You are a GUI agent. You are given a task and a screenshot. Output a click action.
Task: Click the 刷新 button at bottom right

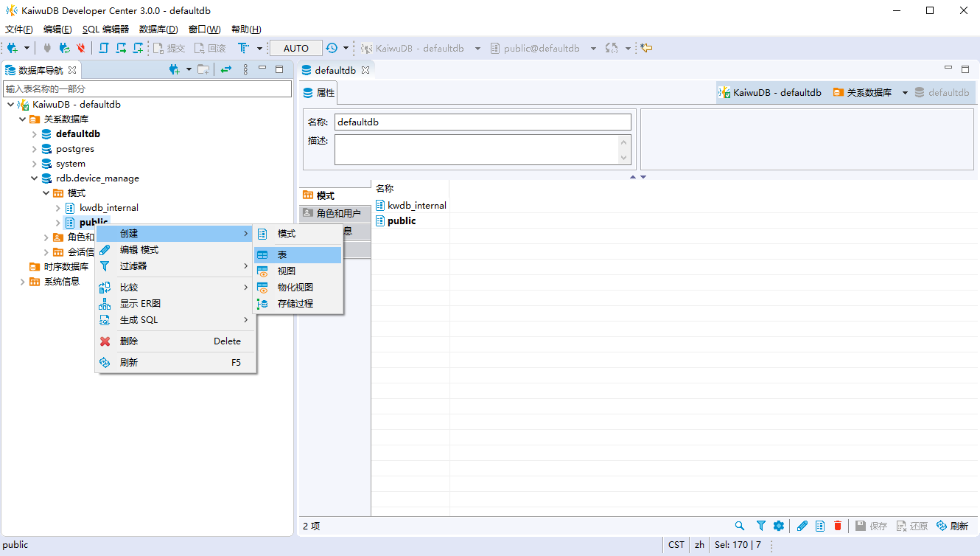(952, 526)
